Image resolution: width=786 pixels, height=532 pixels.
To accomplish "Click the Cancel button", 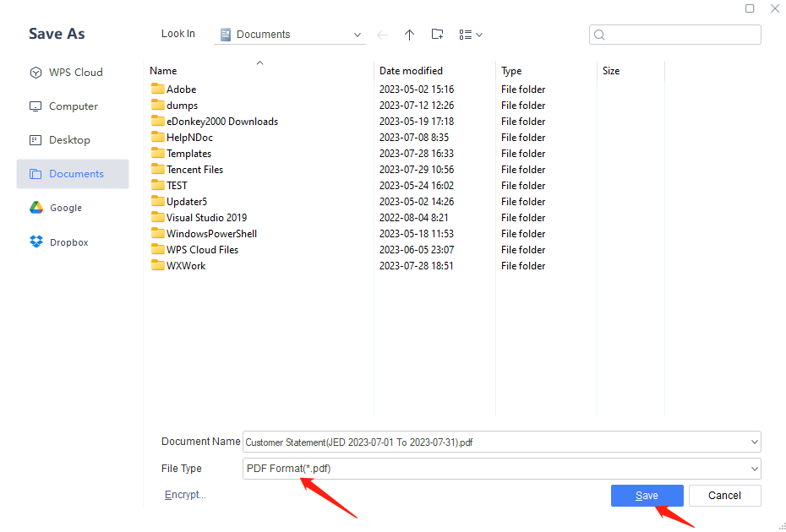I will click(724, 496).
